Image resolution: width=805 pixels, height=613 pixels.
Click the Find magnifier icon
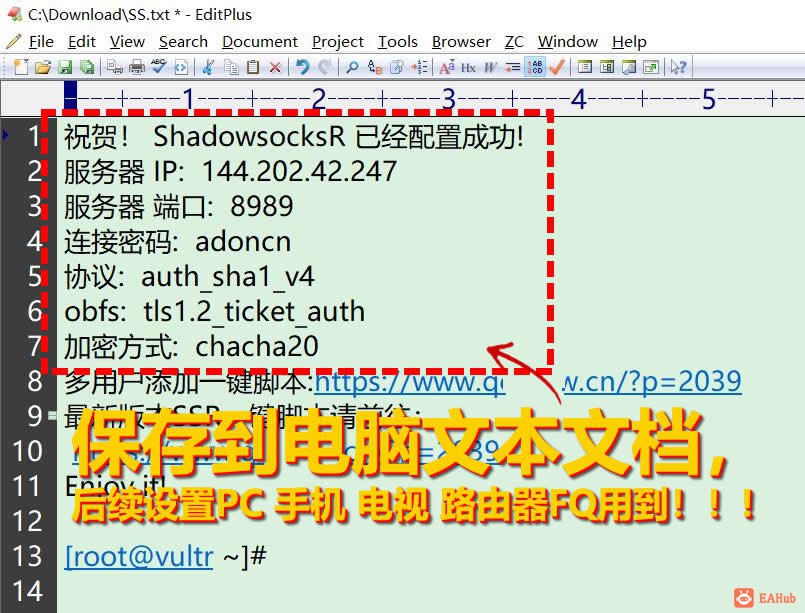click(x=352, y=67)
